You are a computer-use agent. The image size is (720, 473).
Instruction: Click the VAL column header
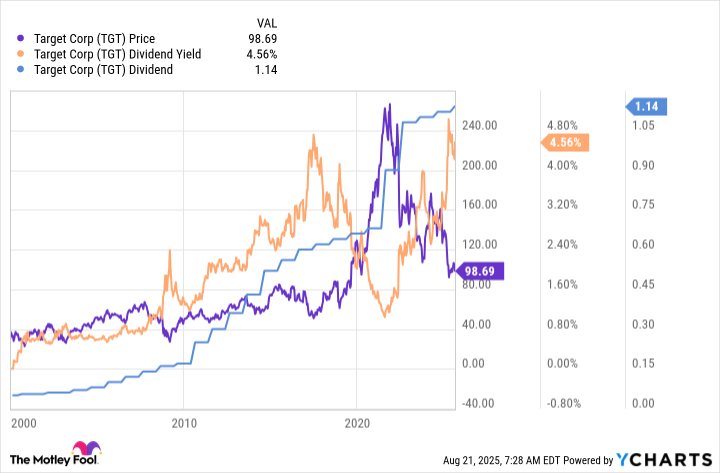click(267, 23)
